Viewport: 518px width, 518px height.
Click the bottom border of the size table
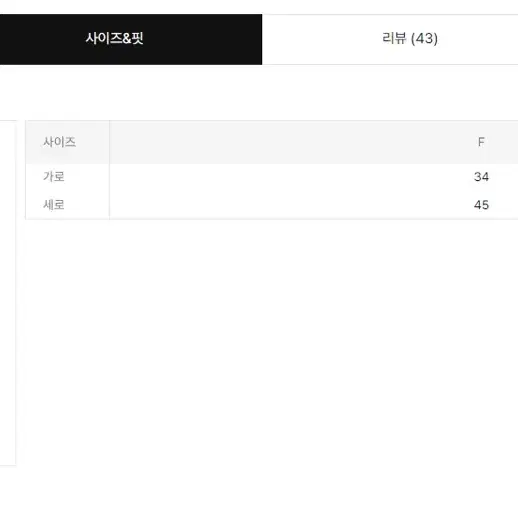(272, 219)
